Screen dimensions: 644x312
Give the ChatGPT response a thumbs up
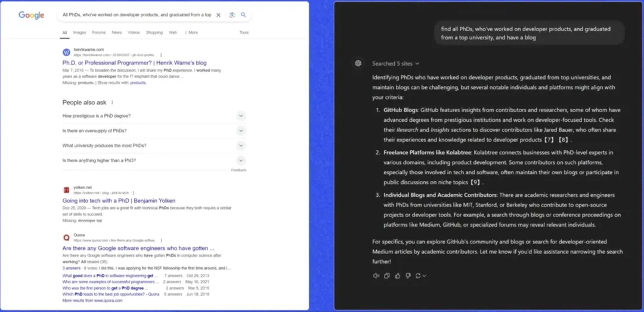(397, 276)
